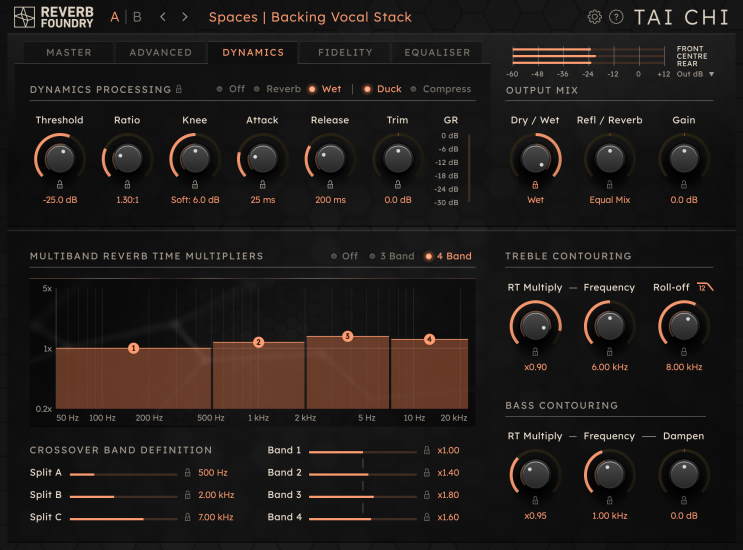Lock the Split B crossover value
Viewport: 743px width, 550px height.
click(188, 495)
